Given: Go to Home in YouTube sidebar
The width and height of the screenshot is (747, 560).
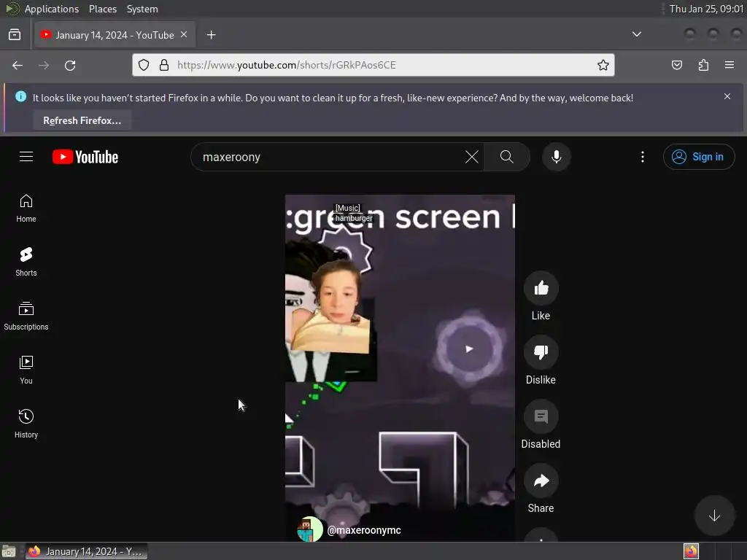Looking at the screenshot, I should [x=26, y=209].
